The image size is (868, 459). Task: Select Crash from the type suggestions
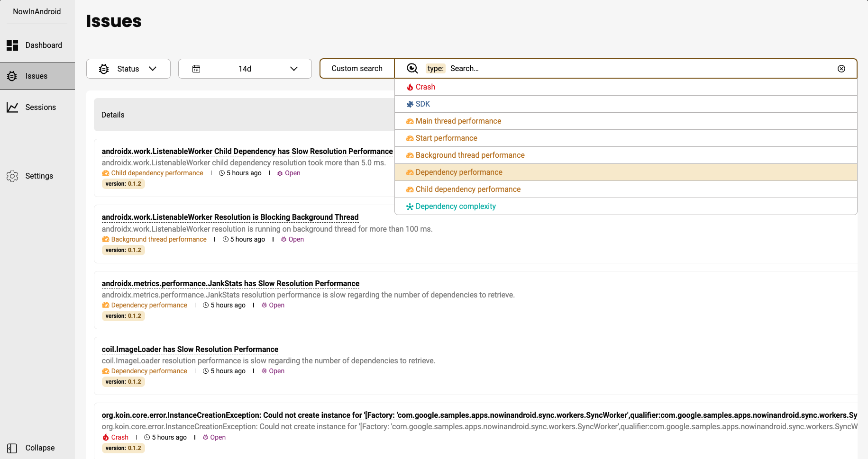425,87
